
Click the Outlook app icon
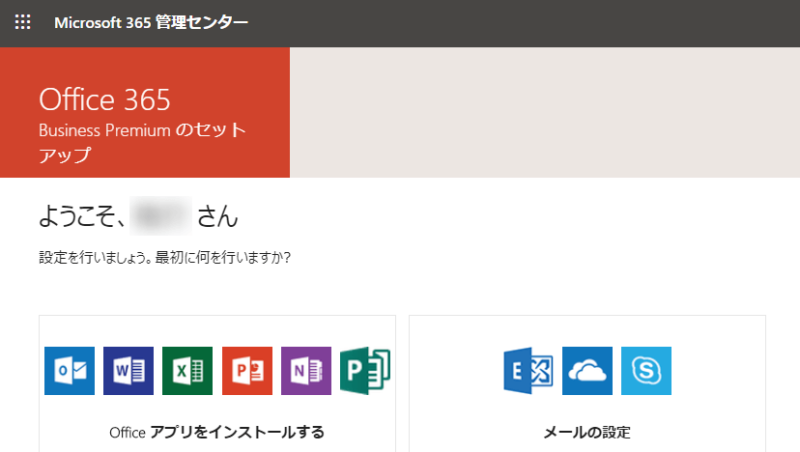(69, 371)
